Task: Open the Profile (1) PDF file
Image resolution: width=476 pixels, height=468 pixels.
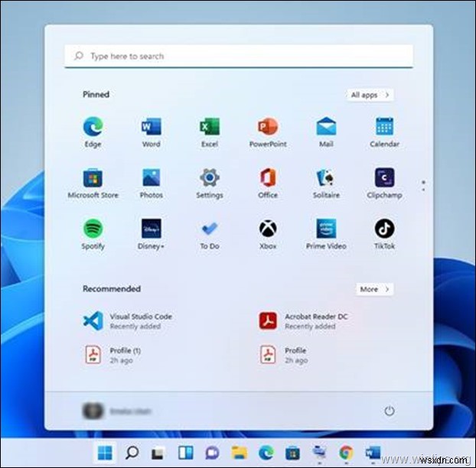Action: [x=112, y=355]
